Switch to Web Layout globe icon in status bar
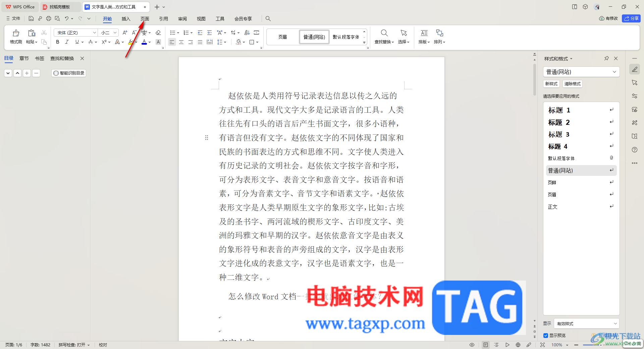644x349 pixels. (x=518, y=345)
